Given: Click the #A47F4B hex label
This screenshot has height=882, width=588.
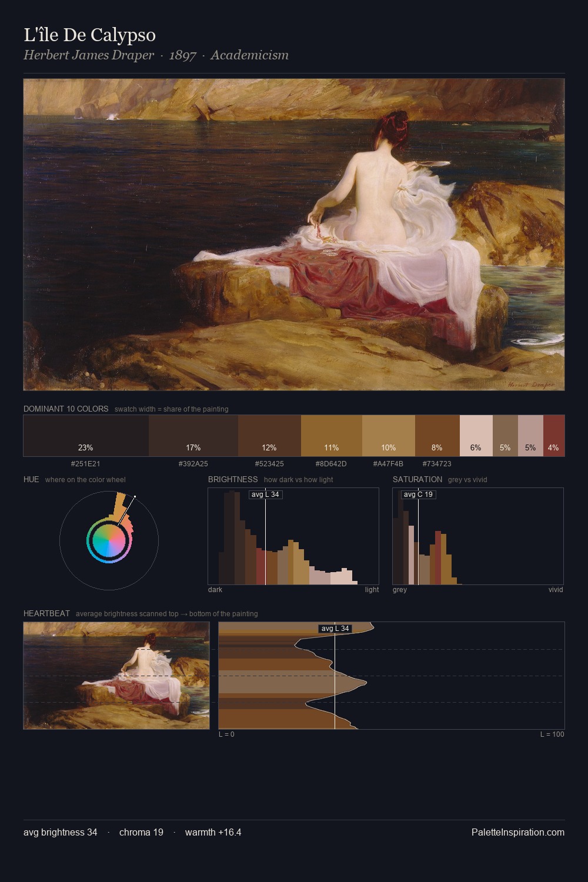Looking at the screenshot, I should click(389, 464).
